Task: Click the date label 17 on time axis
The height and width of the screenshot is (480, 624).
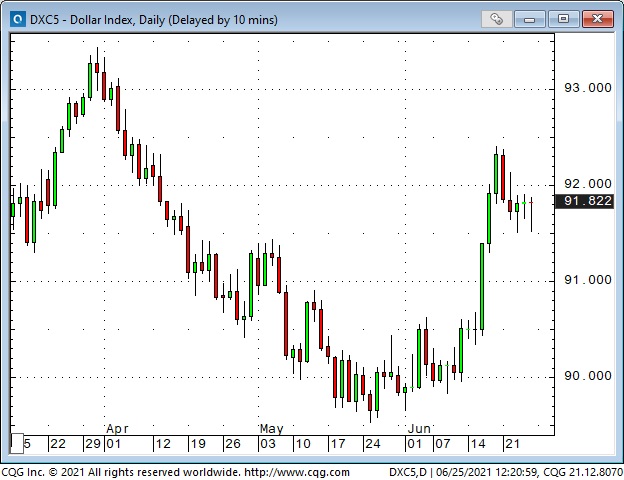Action: point(338,443)
